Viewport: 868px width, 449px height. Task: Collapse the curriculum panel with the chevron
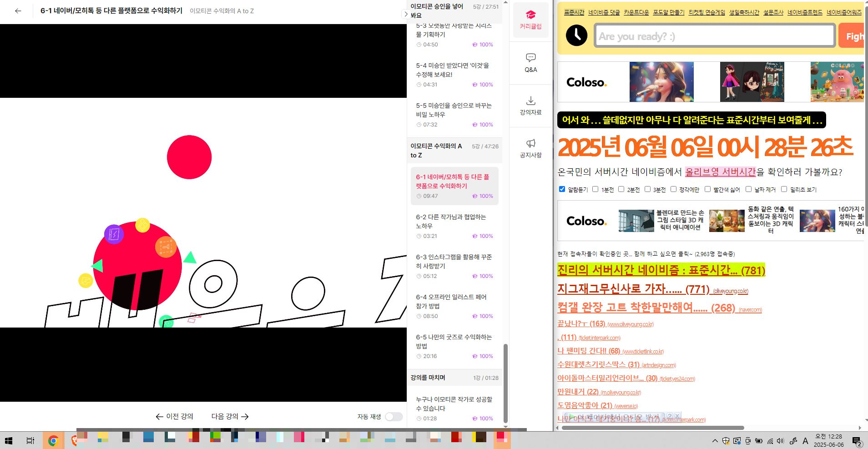(x=406, y=14)
